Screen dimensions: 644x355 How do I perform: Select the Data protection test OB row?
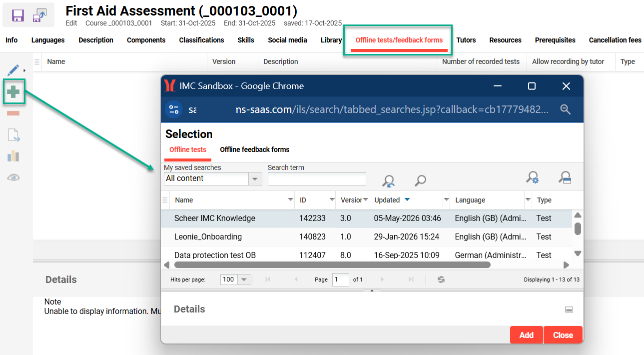pyautogui.click(x=366, y=254)
